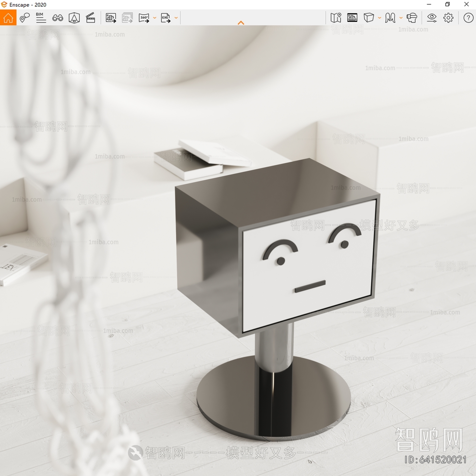Toggle walk/fly navigation mode icon
Viewport: 476px width, 476px height.
point(390,18)
